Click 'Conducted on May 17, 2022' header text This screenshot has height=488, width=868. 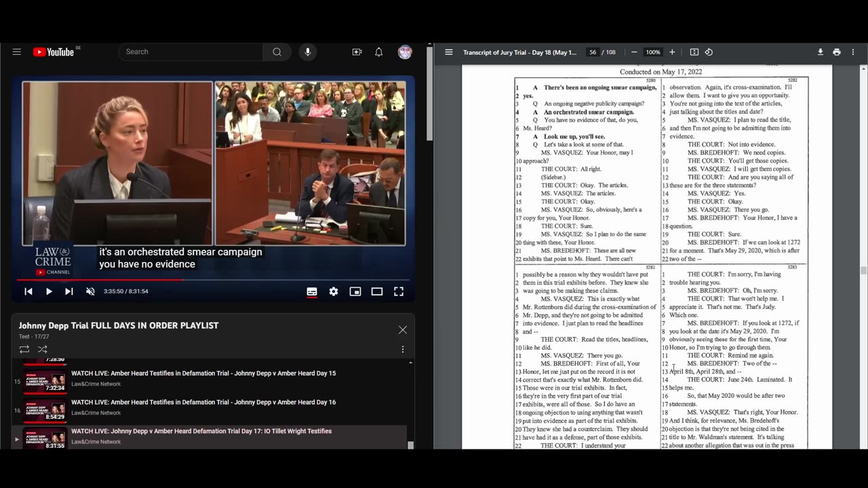(661, 71)
